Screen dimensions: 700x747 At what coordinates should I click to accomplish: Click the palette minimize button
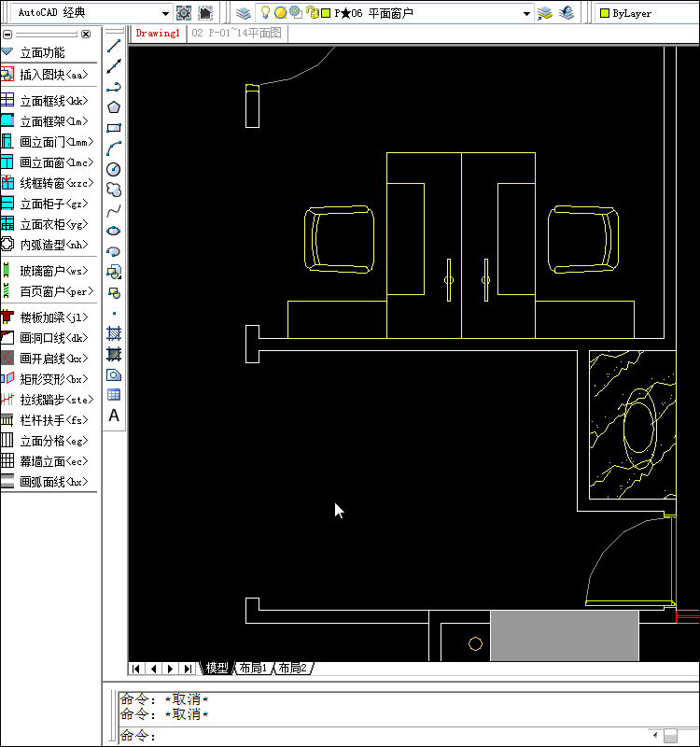tap(7, 35)
